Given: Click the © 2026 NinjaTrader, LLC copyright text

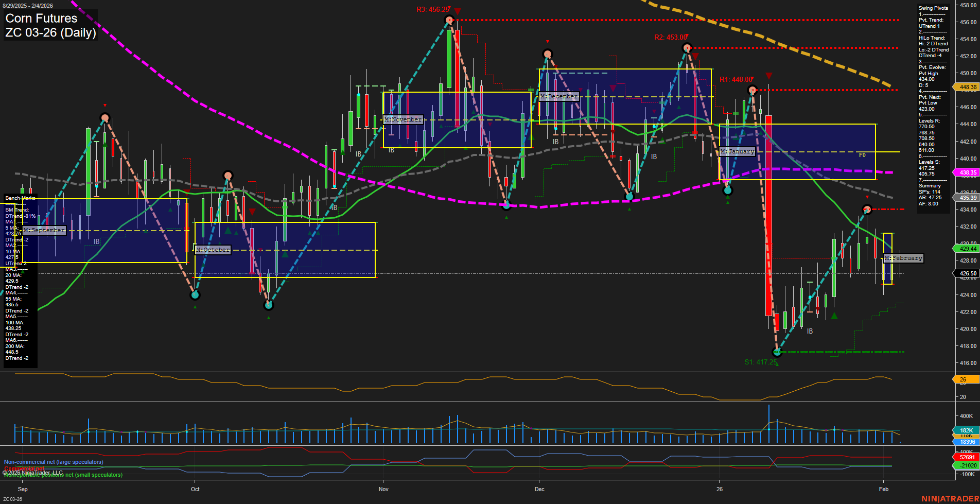Looking at the screenshot, I should (33, 472).
